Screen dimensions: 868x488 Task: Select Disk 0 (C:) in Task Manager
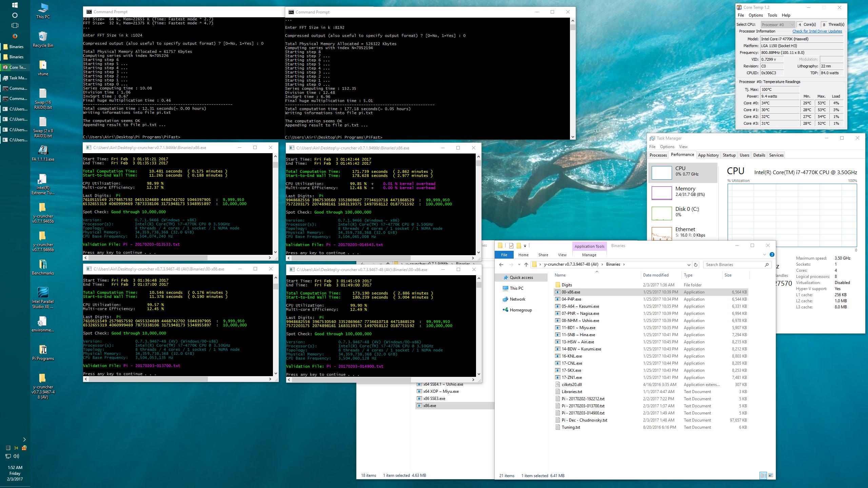point(683,213)
